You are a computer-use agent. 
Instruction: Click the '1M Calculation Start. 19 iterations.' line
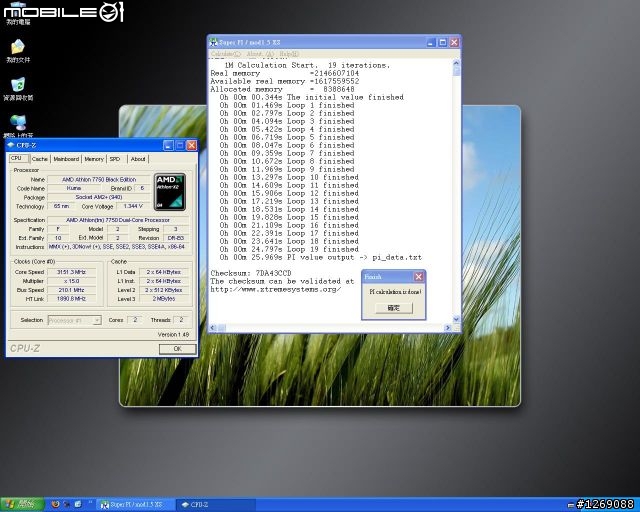307,65
